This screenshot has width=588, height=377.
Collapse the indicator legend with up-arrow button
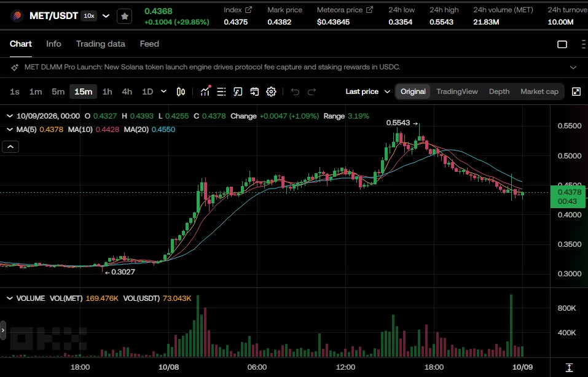pyautogui.click(x=10, y=147)
